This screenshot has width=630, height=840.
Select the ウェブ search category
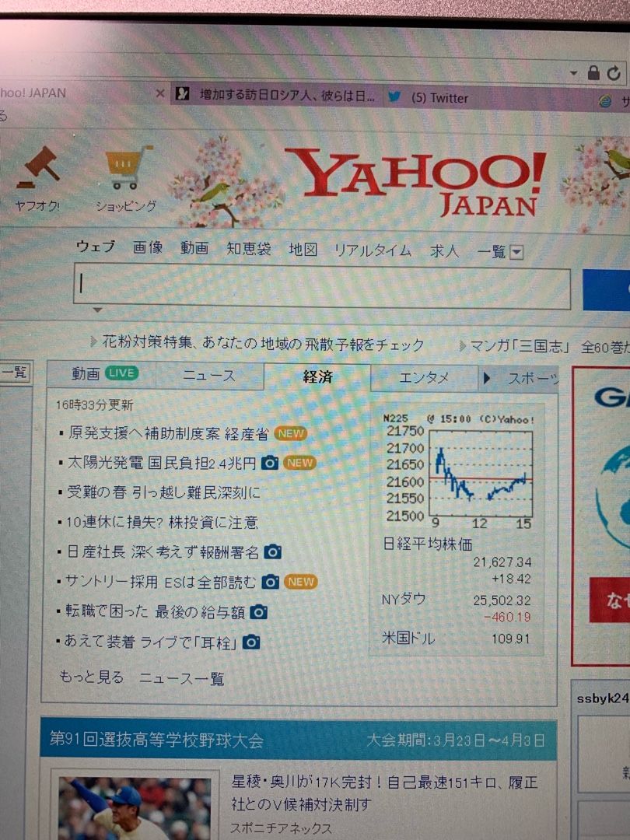click(x=96, y=247)
